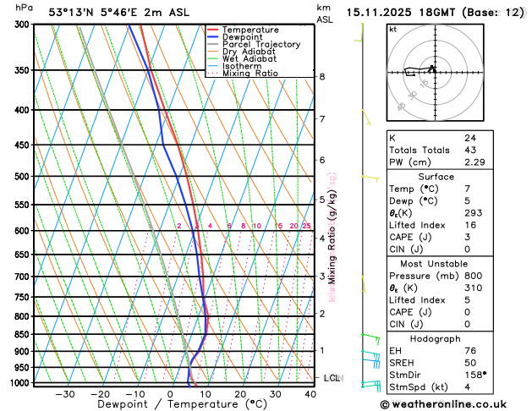Click the Parcel Trajectory legend entry
This screenshot has height=411, width=532.
(x=254, y=45)
